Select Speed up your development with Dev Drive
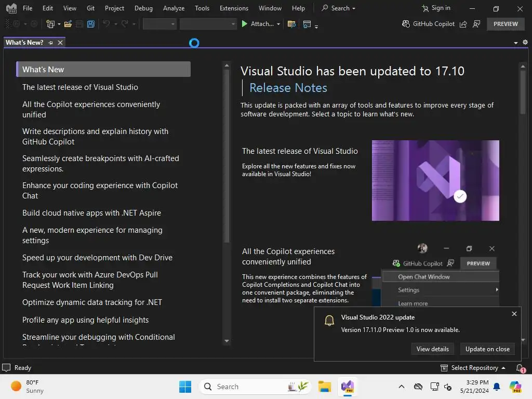 click(97, 258)
